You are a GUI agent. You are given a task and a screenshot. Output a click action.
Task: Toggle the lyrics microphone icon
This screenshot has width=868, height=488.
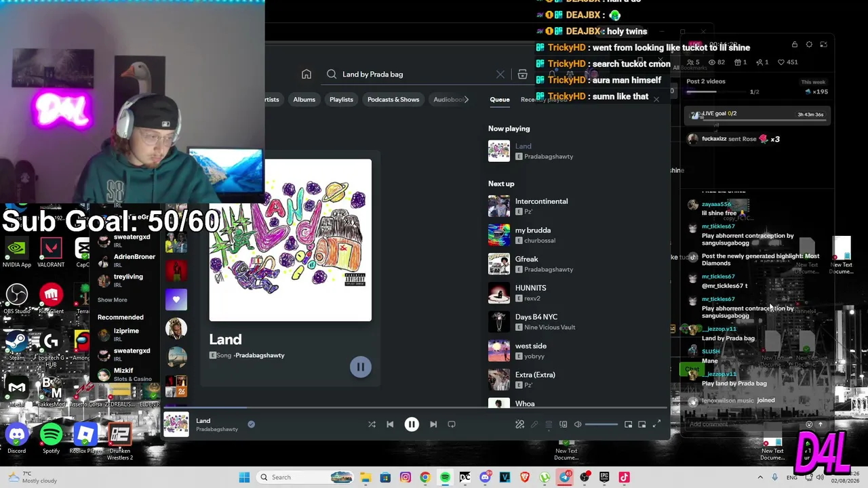pyautogui.click(x=534, y=424)
